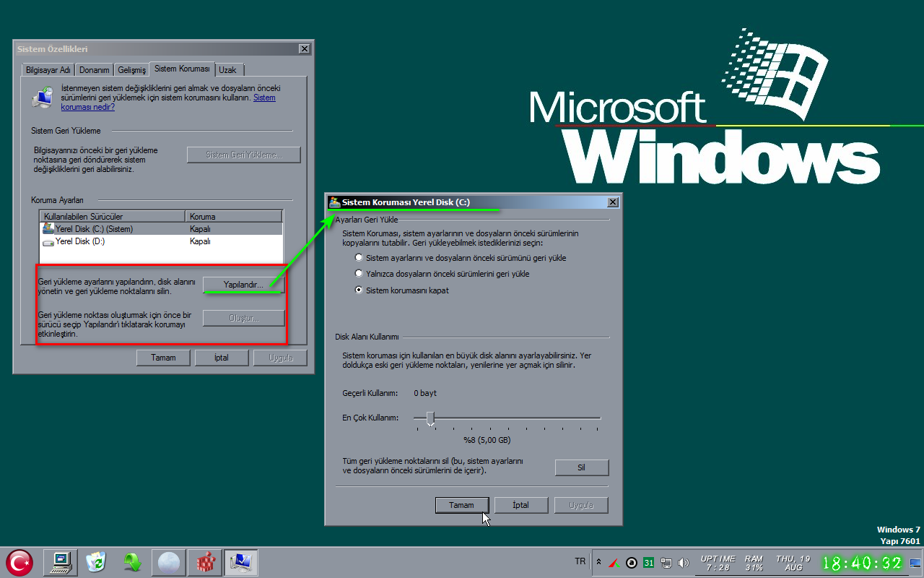The width and height of the screenshot is (924, 578).
Task: Select 'Yalnızca dosyaların önceki sürümlerini geri yükle'
Action: (359, 274)
